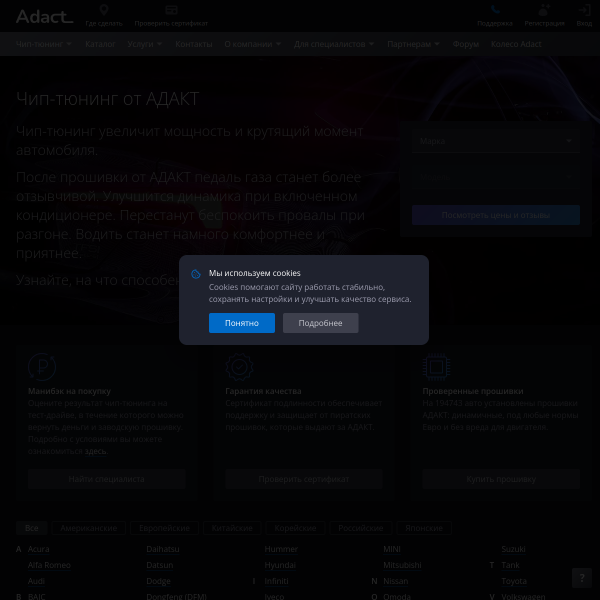Click the Поддержка phone icon

pos(495,10)
